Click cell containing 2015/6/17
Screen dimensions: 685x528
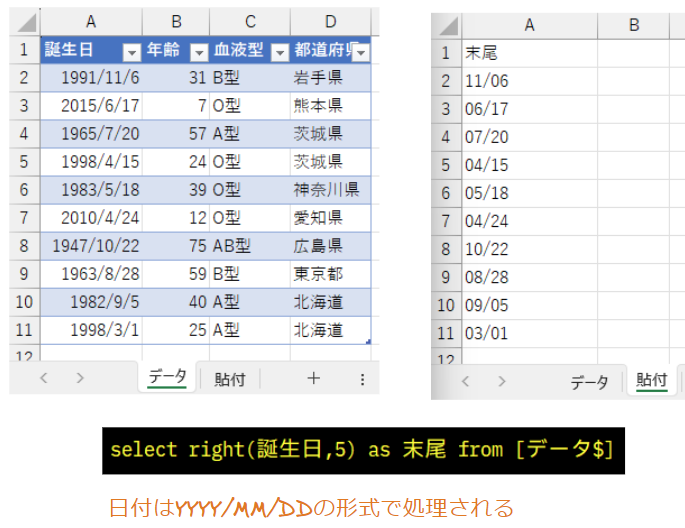point(91,106)
